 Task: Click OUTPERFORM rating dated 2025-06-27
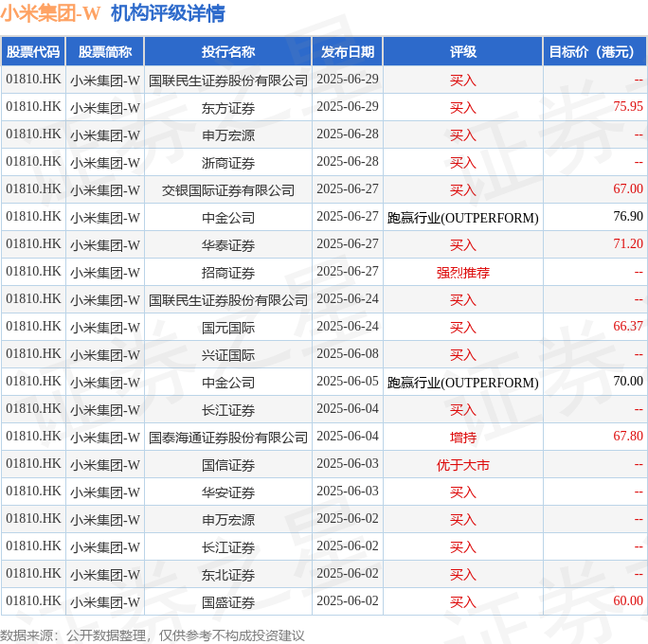[x=463, y=218]
